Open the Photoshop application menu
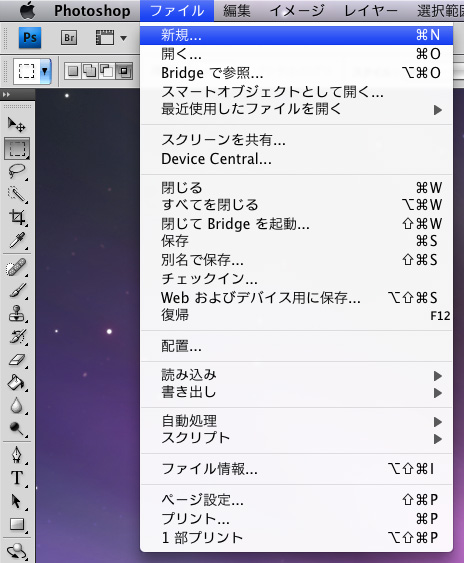464x563 pixels. tap(92, 11)
